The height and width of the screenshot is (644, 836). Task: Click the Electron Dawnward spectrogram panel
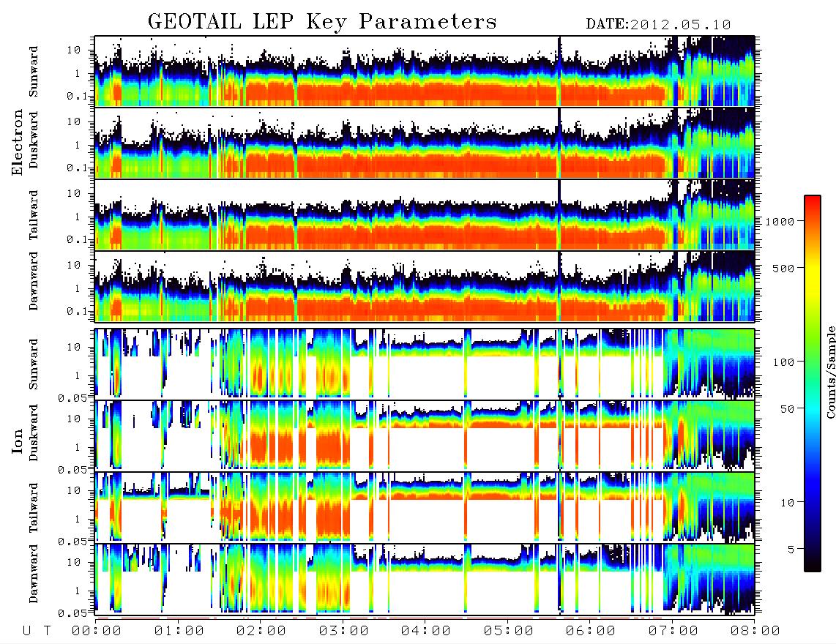click(x=425, y=286)
